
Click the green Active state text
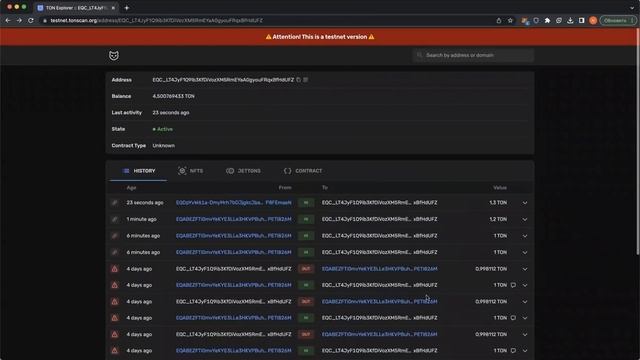(165, 129)
